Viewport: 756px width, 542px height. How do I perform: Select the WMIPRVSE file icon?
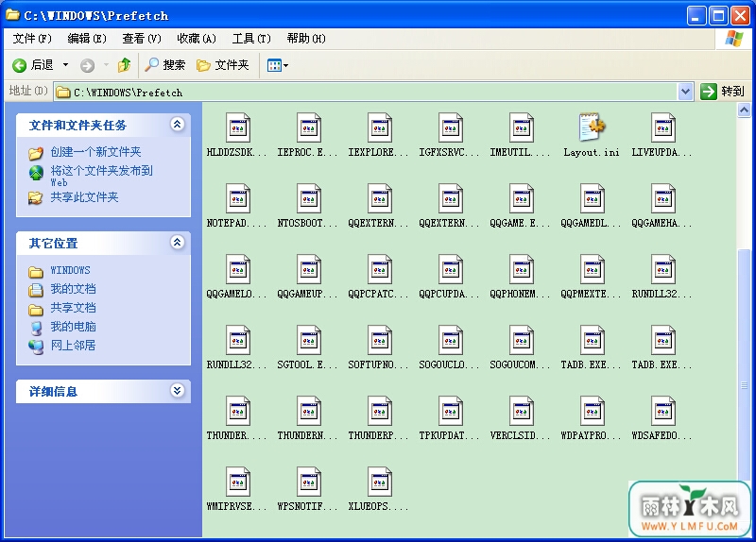coord(238,482)
